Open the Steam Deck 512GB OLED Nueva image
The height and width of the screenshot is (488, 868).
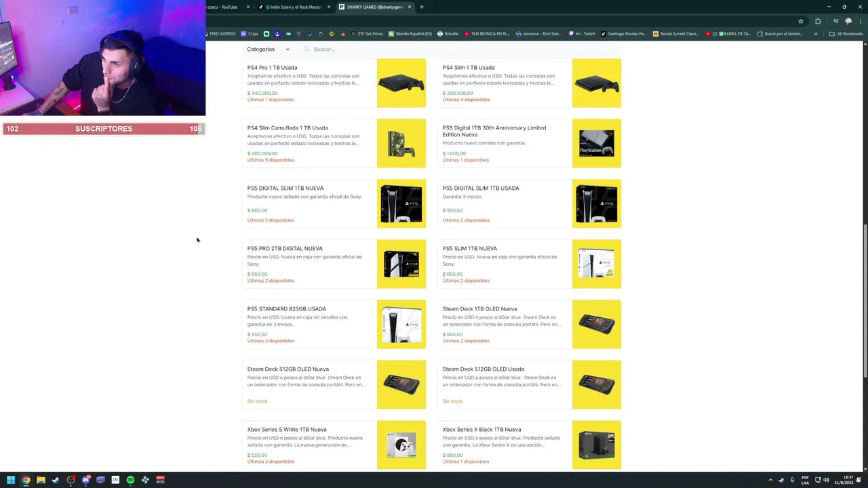point(401,385)
